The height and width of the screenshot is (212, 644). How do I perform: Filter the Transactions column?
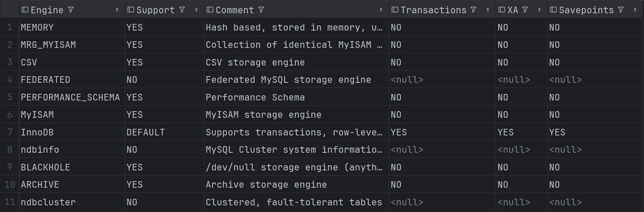point(473,10)
